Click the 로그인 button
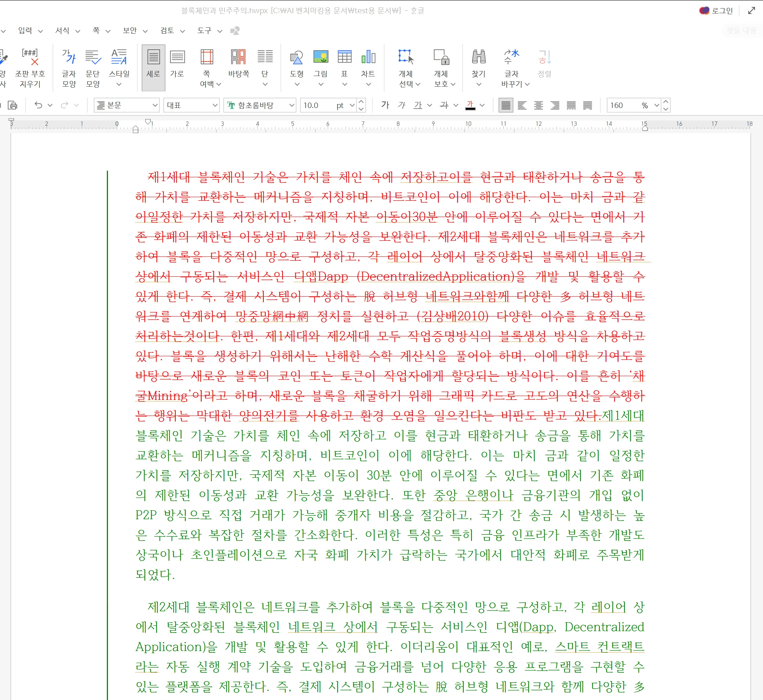This screenshot has height=700, width=763. pyautogui.click(x=721, y=11)
